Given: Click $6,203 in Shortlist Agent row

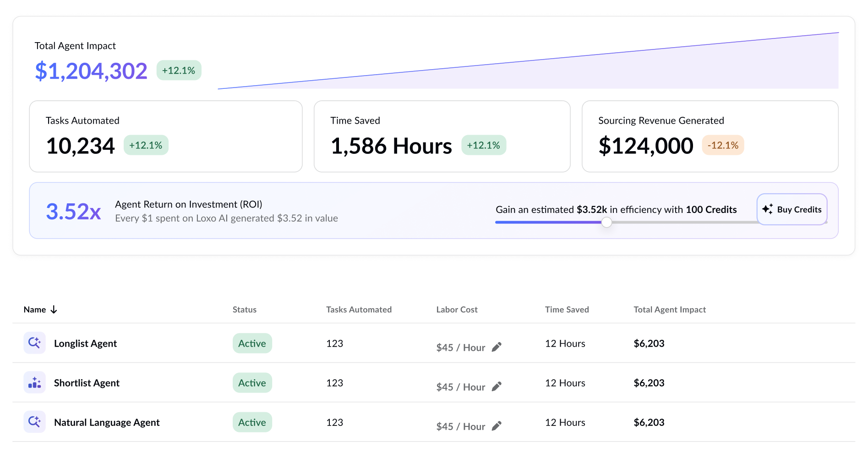Looking at the screenshot, I should [x=649, y=383].
